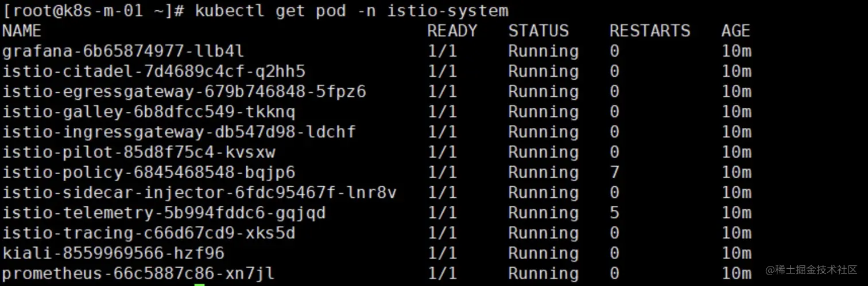Viewport: 868px width, 286px height.
Task: Select the prometheus-66c5887c86-xn7jl pod name
Action: click(138, 273)
